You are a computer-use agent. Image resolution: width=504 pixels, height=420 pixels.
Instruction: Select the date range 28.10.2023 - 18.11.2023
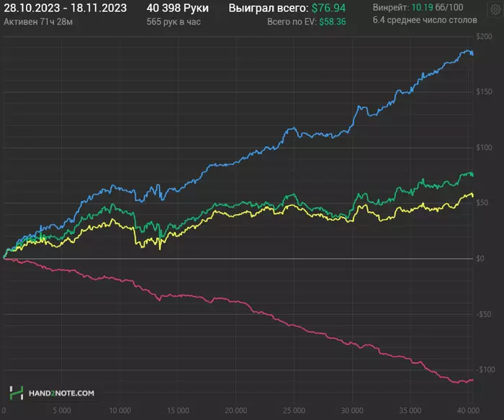click(x=66, y=8)
